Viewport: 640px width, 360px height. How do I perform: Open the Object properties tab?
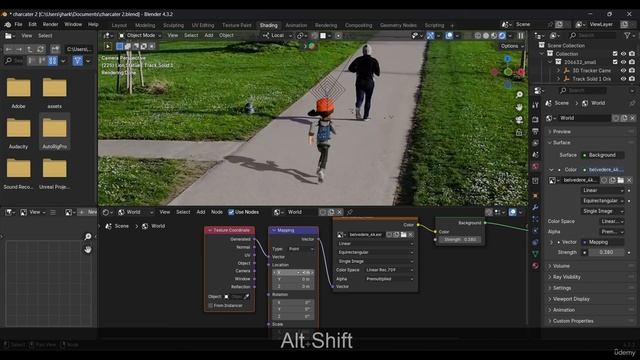click(x=536, y=196)
